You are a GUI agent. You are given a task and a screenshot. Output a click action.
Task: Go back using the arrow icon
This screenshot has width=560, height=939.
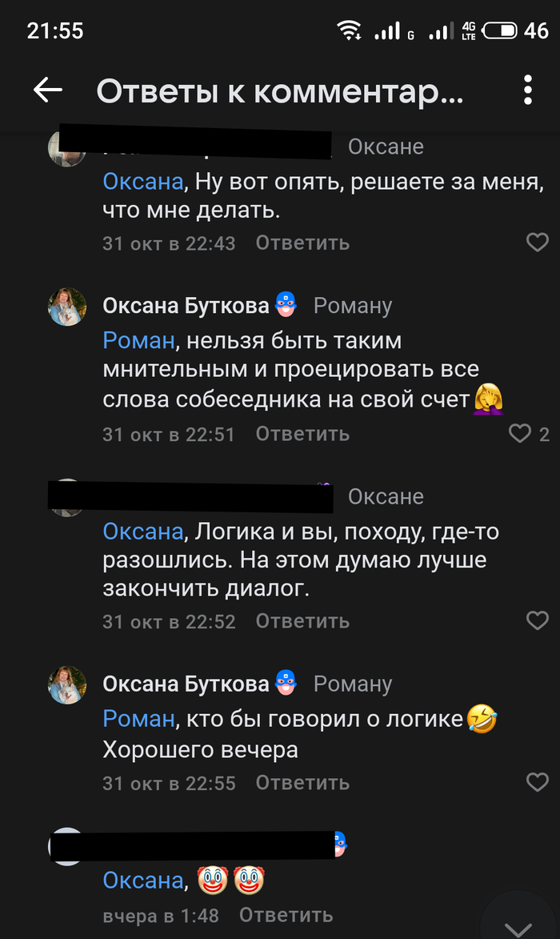[x=48, y=90]
